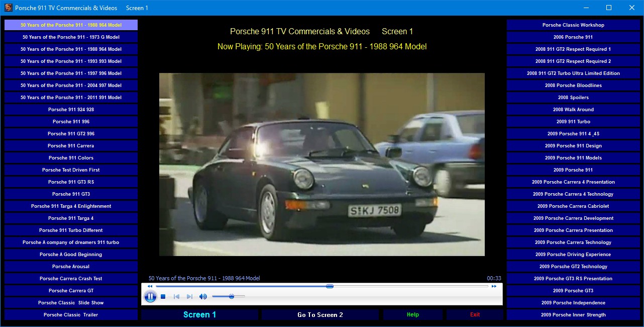644x327 pixels.
Task: Play Porsche Test Driven First
Action: point(71,170)
